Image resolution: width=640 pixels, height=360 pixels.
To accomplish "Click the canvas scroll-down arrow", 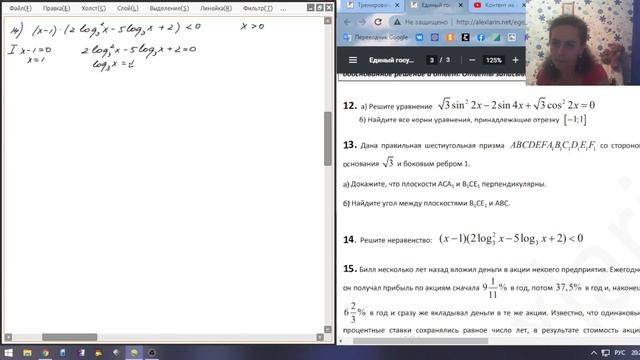I will click(328, 329).
